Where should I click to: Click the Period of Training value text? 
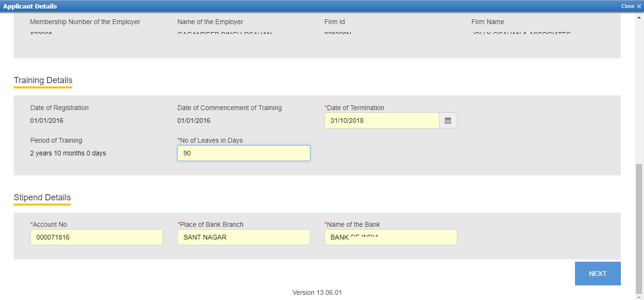(x=68, y=153)
